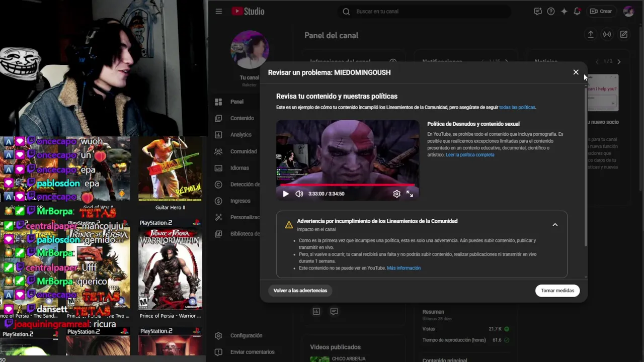Viewport: 644px width, 362px height.
Task: Click the Detección de copyright sidebar icon
Action: point(218,185)
